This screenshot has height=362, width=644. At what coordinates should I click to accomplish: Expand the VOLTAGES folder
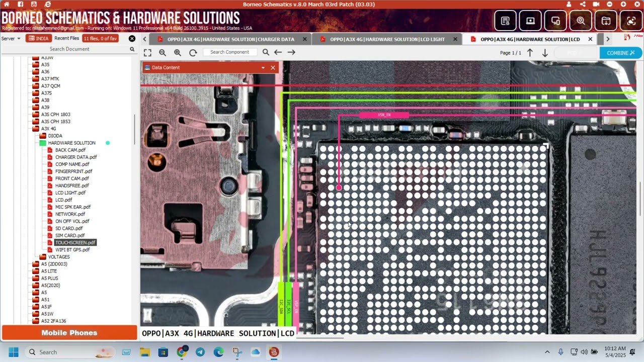click(x=43, y=257)
